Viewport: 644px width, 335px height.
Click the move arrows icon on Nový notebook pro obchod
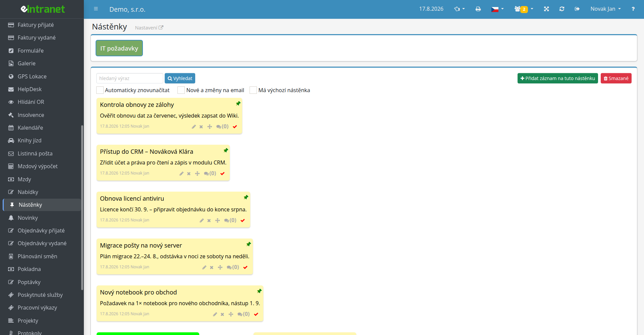(x=231, y=314)
